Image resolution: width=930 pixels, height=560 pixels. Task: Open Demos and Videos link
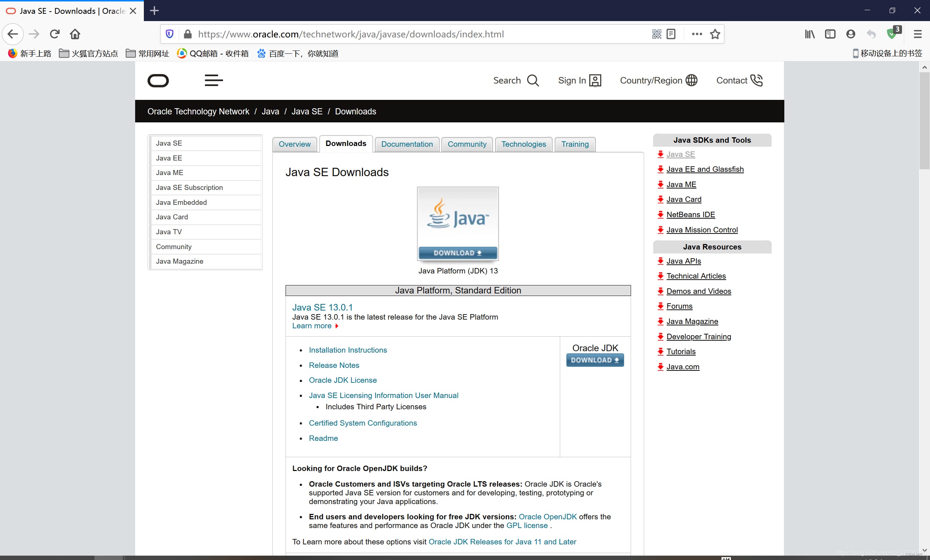(698, 291)
